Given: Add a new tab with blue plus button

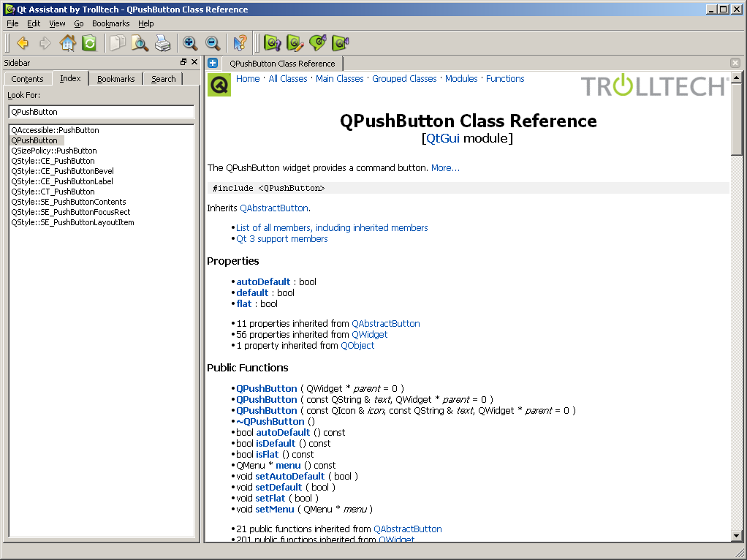Looking at the screenshot, I should [213, 63].
